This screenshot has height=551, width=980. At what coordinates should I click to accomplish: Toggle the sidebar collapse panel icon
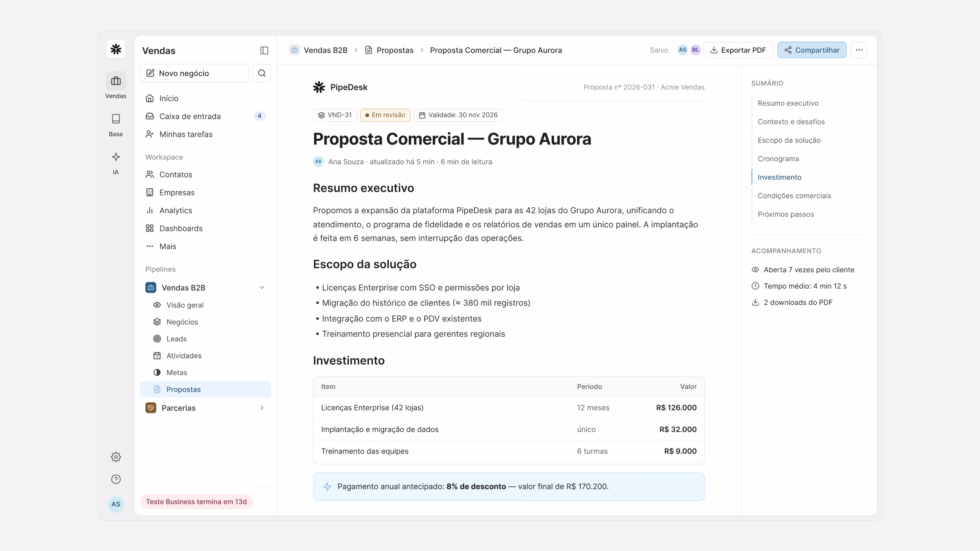[x=264, y=50]
